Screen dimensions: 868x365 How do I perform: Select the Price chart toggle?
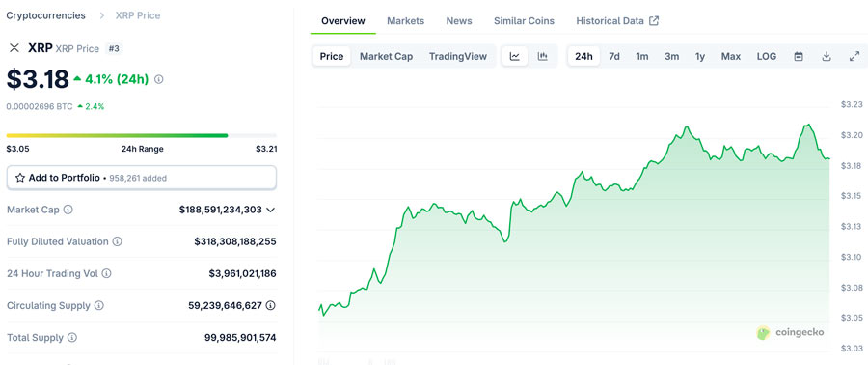coord(332,57)
